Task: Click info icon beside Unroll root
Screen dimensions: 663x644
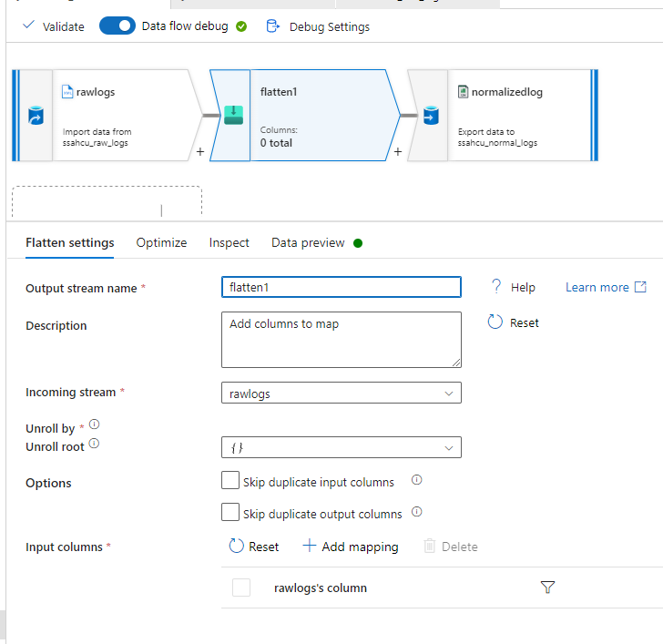Action: coord(94,443)
